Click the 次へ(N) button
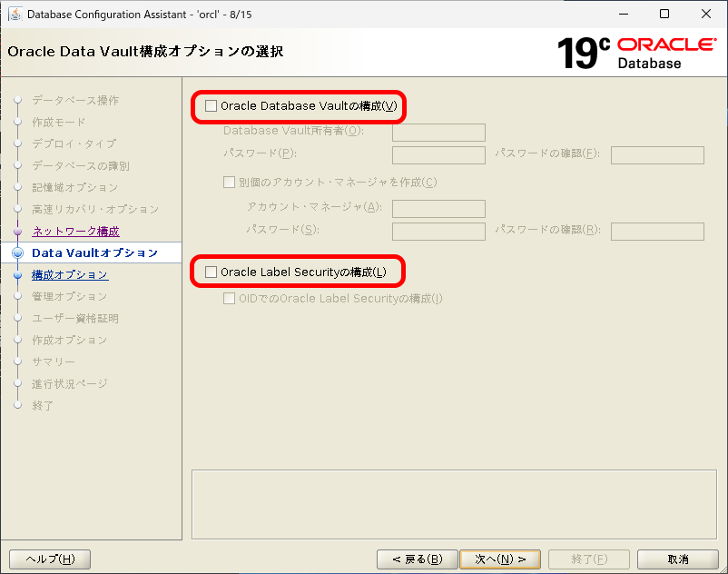Screen dimensions: 728x574 500,559
